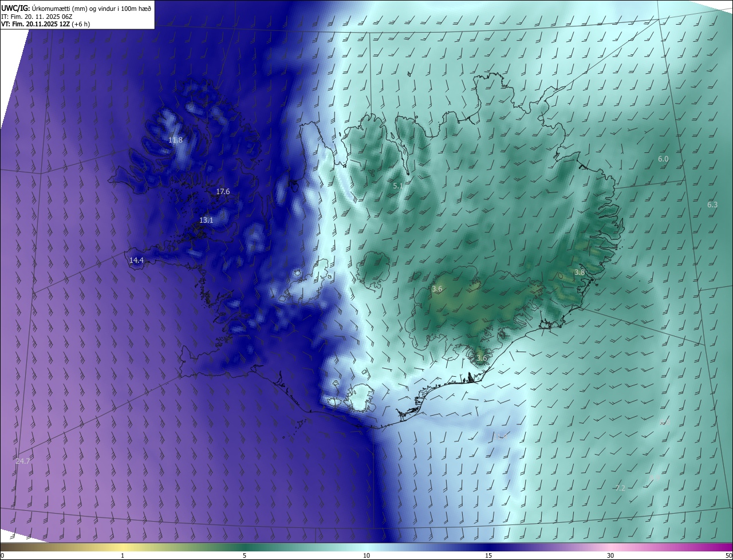Click the 15 tick on the color scale
Viewport: 733px width, 560px height.
(x=488, y=555)
